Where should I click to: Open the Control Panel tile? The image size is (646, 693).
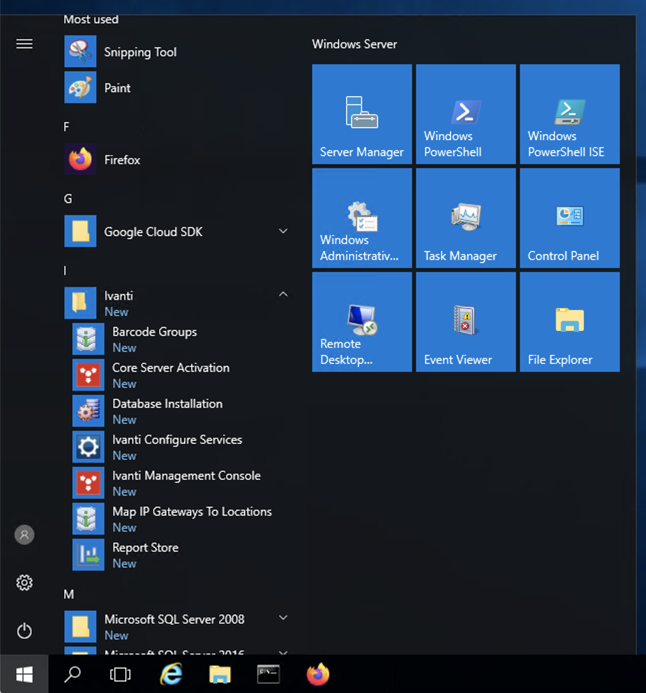point(570,218)
